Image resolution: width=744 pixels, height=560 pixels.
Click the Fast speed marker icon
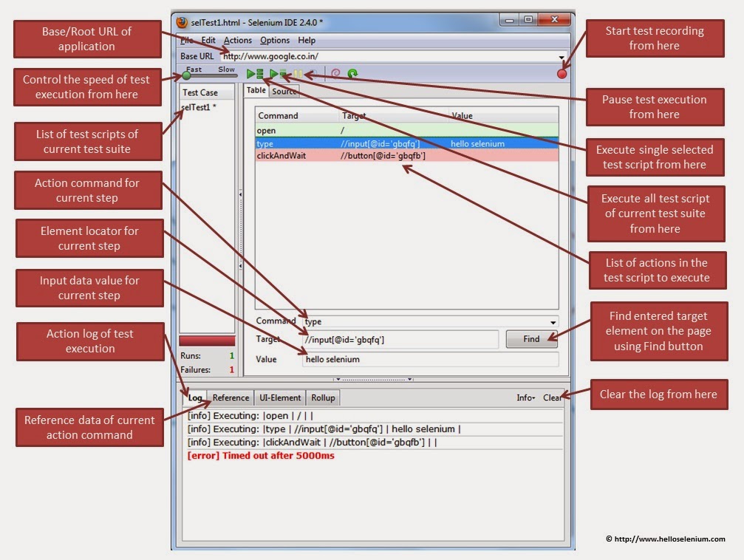(185, 73)
